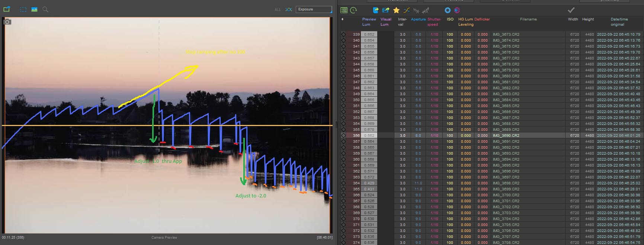Click the green clock history icon

(x=353, y=10)
